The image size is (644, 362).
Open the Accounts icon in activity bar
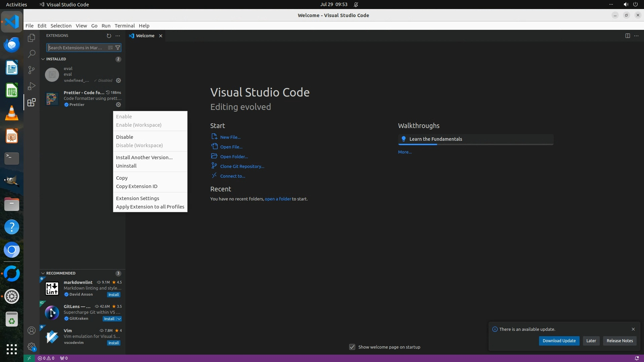[31, 330]
